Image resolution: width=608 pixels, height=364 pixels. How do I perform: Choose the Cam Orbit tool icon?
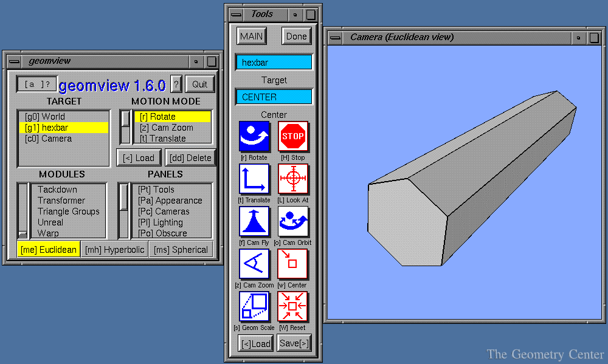tap(293, 221)
